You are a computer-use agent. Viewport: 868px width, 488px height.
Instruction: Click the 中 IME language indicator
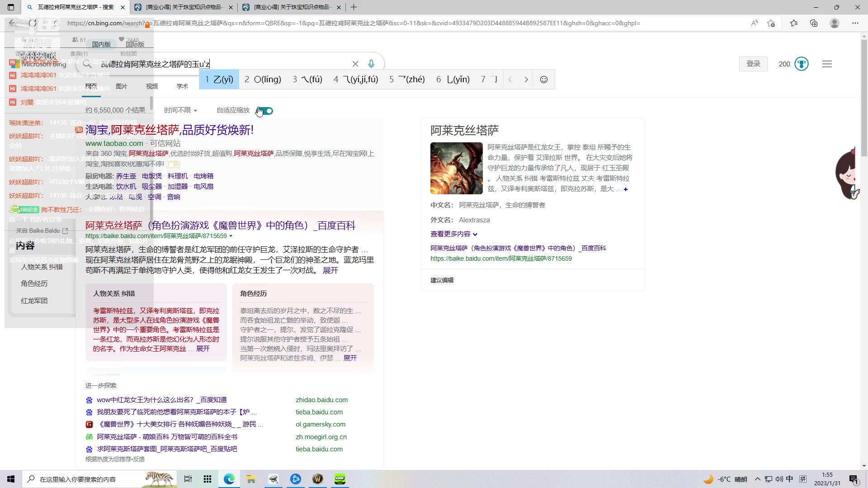pos(789,479)
